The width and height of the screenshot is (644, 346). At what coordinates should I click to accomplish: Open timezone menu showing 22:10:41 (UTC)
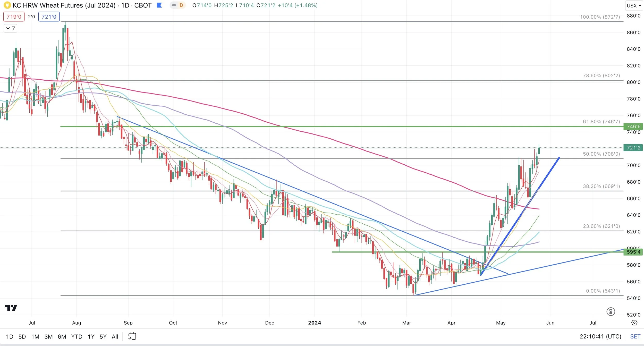click(600, 336)
